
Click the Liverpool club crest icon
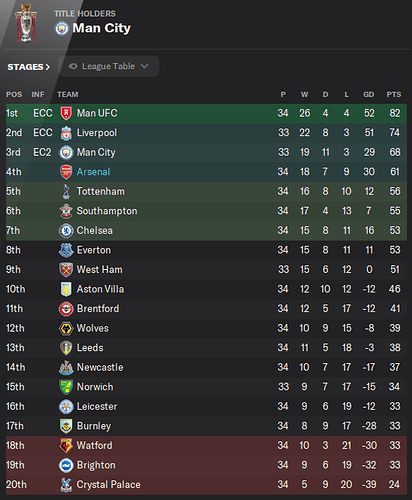point(66,133)
